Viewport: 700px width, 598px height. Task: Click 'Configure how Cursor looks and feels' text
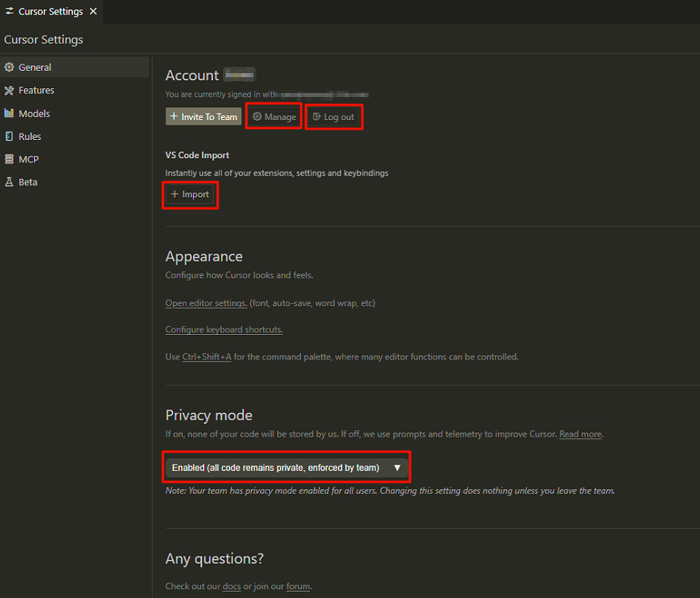point(239,275)
